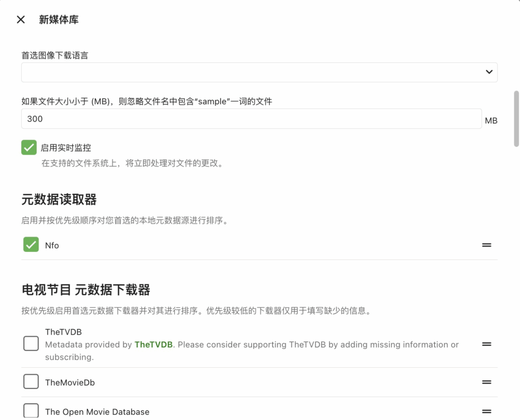Select the reorder handle for The Open Movie Database

tap(486, 411)
